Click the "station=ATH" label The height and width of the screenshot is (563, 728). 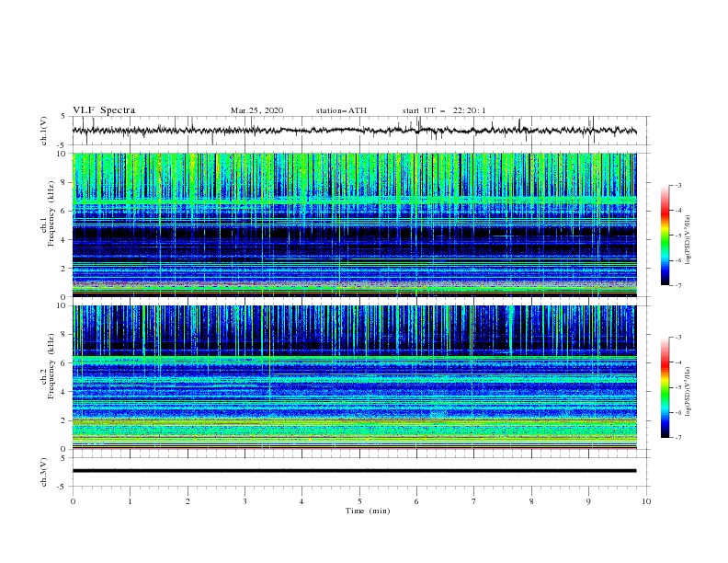[x=341, y=110]
